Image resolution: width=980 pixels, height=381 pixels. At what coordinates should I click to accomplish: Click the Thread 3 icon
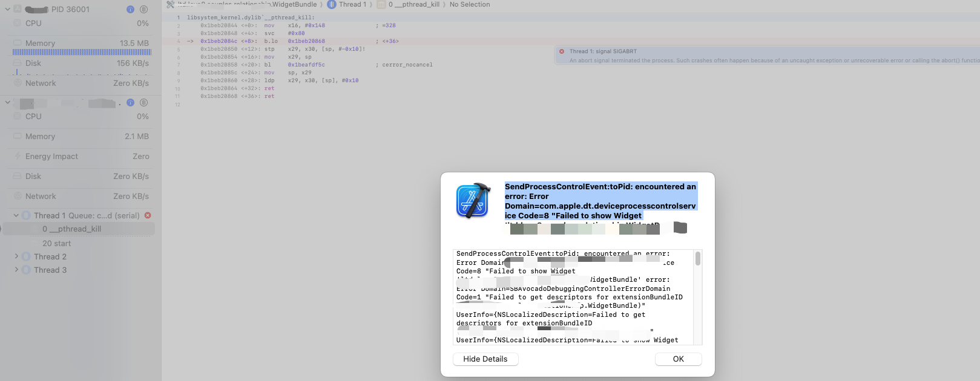click(26, 270)
